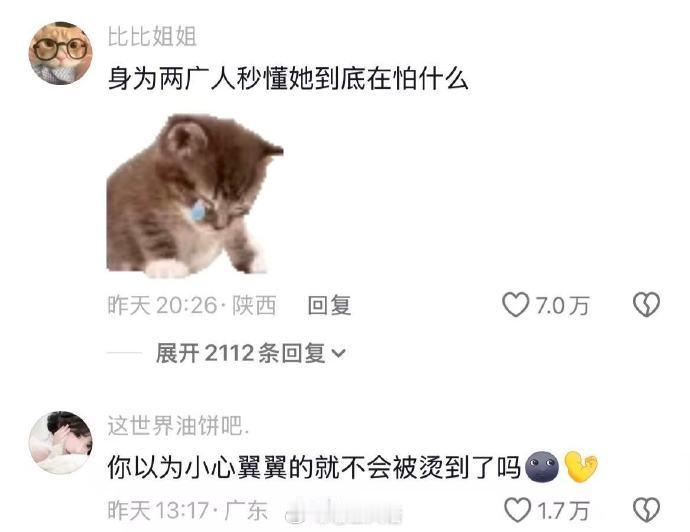Open username 这世界油饼吧. profile link

pos(178,426)
